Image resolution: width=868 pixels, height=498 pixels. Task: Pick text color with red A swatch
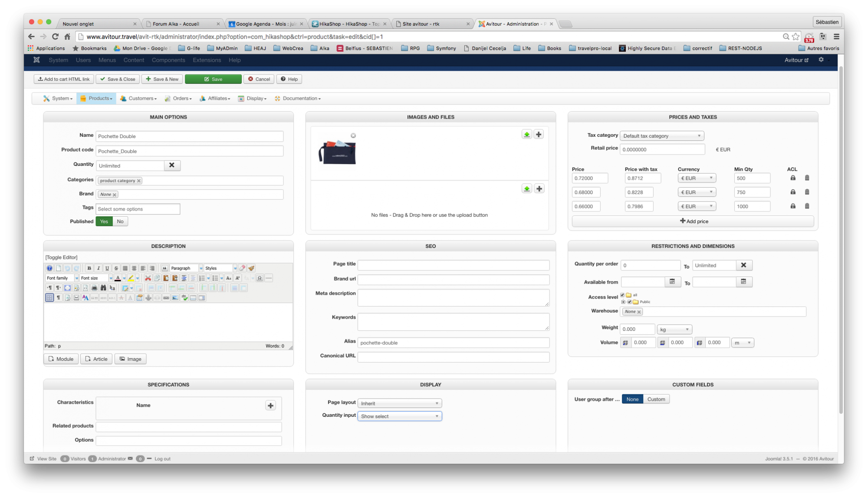(118, 278)
